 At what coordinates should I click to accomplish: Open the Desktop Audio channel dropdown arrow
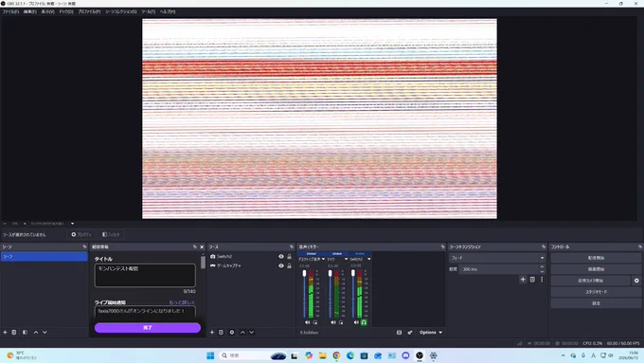point(323,259)
